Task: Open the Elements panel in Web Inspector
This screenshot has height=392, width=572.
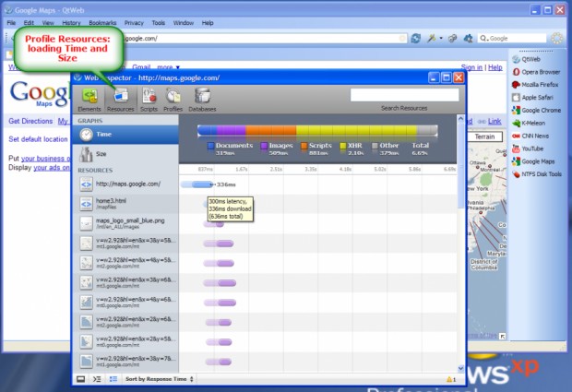Action: (x=89, y=100)
